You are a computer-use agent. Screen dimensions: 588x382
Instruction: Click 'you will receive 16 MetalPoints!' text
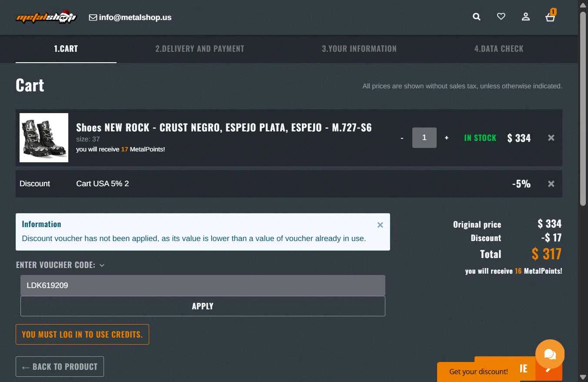[x=514, y=271]
